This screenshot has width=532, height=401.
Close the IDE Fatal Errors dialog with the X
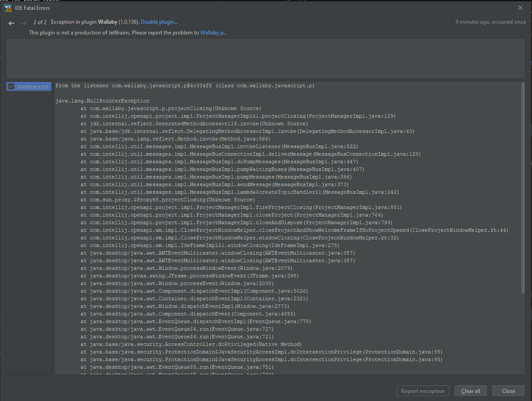[520, 8]
